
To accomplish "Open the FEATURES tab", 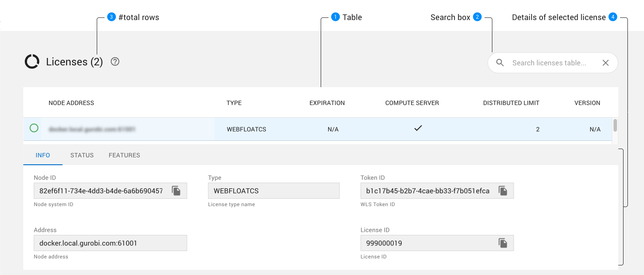I will (124, 155).
